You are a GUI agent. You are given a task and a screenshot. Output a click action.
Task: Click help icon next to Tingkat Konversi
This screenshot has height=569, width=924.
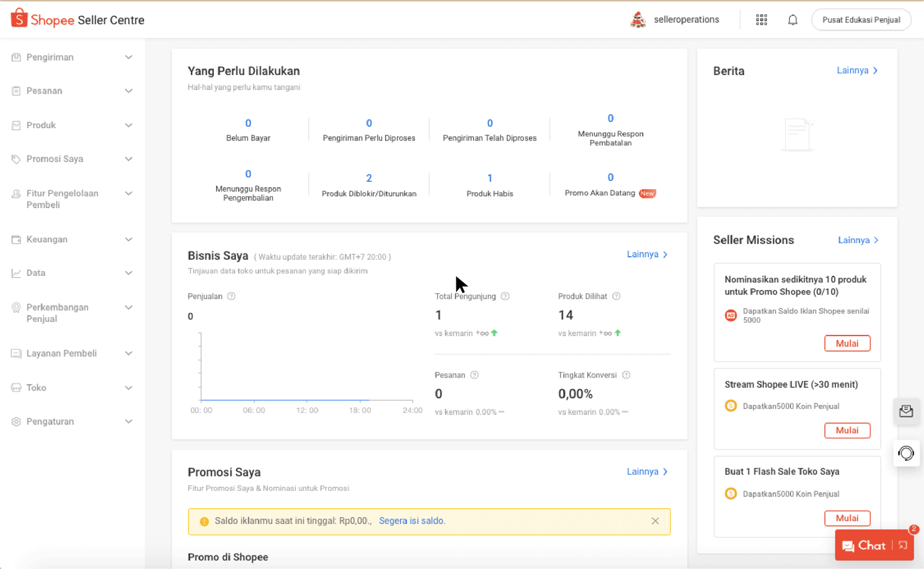tap(626, 375)
